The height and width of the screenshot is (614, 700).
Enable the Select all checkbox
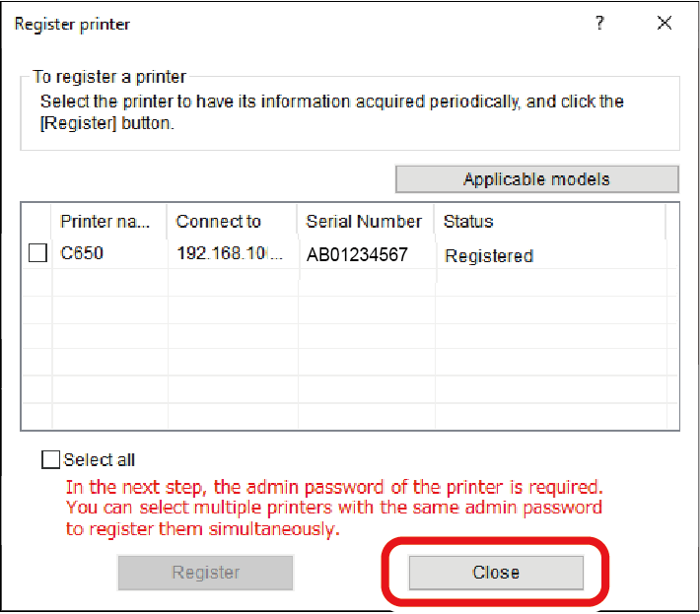[x=50, y=459]
